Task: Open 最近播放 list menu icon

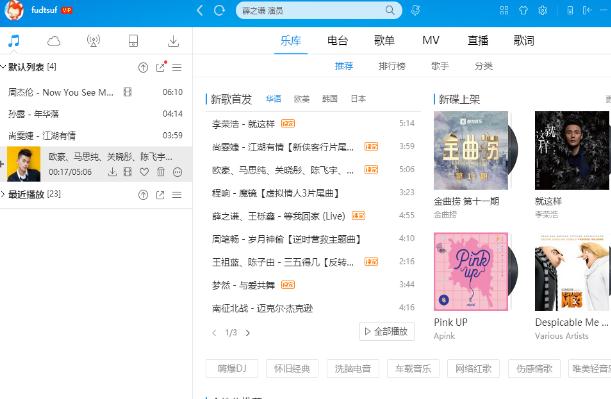Action: [177, 195]
